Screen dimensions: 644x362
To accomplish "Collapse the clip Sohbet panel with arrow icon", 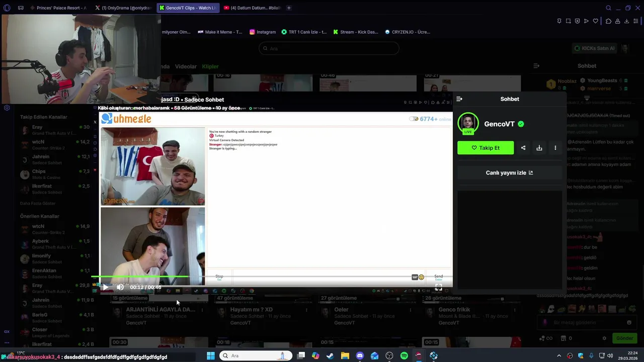I will point(459,99).
